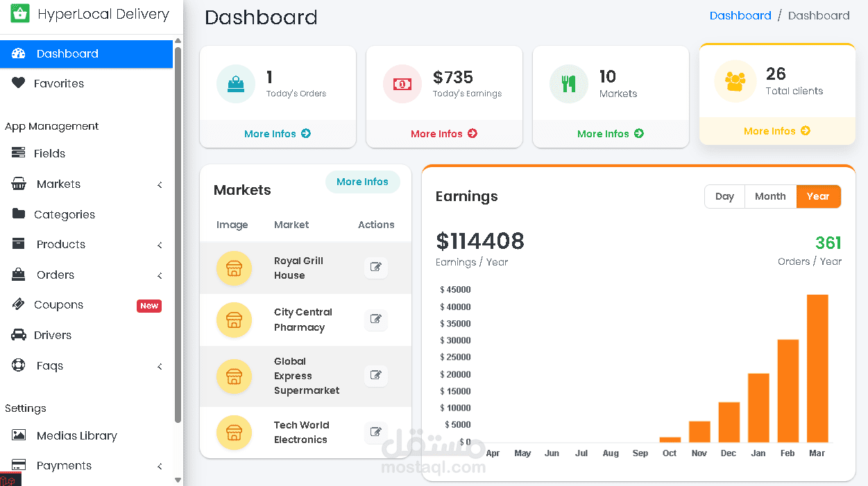Click the Fields list icon
The image size is (868, 486).
(x=19, y=153)
